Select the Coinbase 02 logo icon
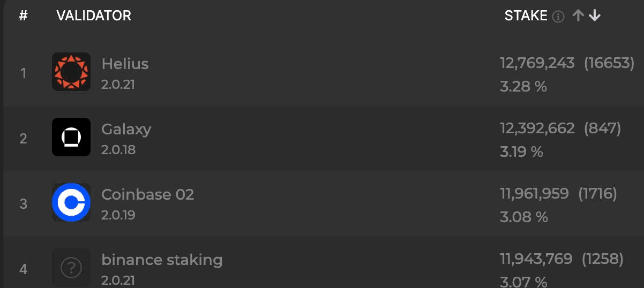 (71, 202)
